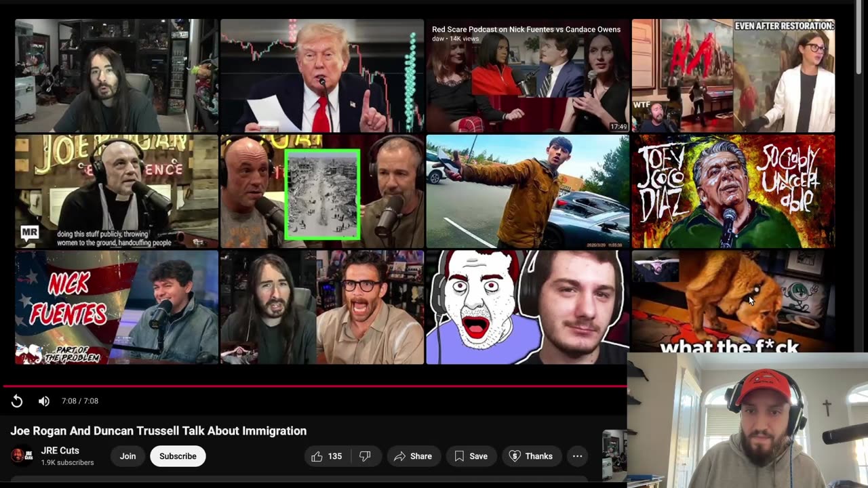The width and height of the screenshot is (868, 488).
Task: Open the Rogan video with green-framed photo
Action: click(x=322, y=191)
